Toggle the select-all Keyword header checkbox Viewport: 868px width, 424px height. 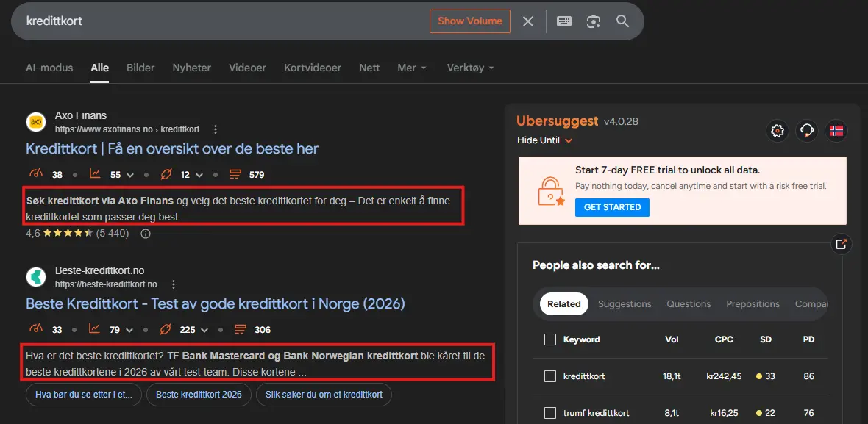549,339
